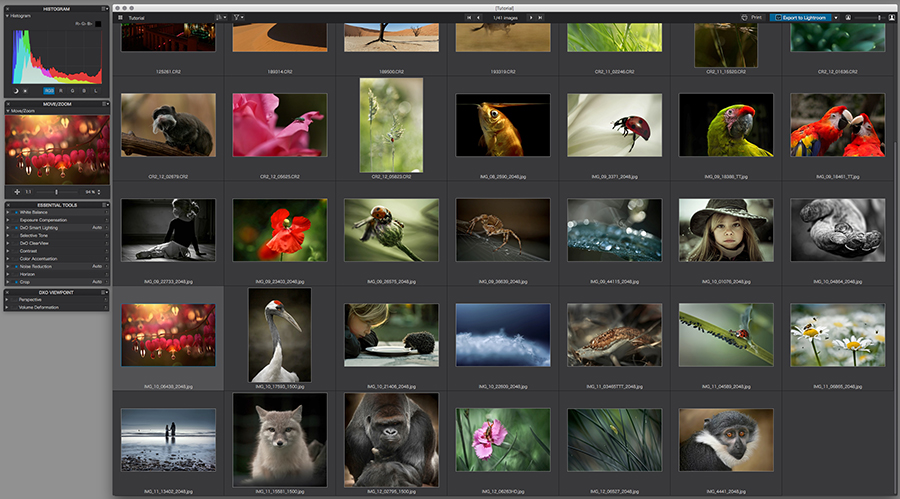900x499 pixels.
Task: Select the girl in hat thumbnail IMG_10_01076_2048.jpg
Action: (x=726, y=230)
